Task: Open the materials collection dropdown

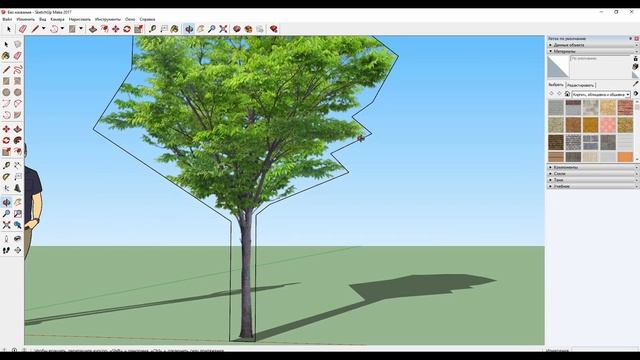Action: (601, 94)
